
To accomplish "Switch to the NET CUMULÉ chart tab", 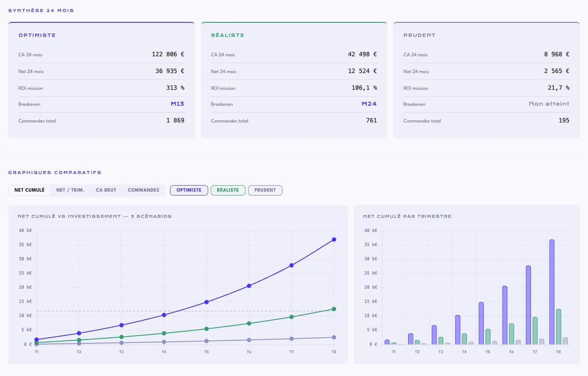I will point(30,190).
